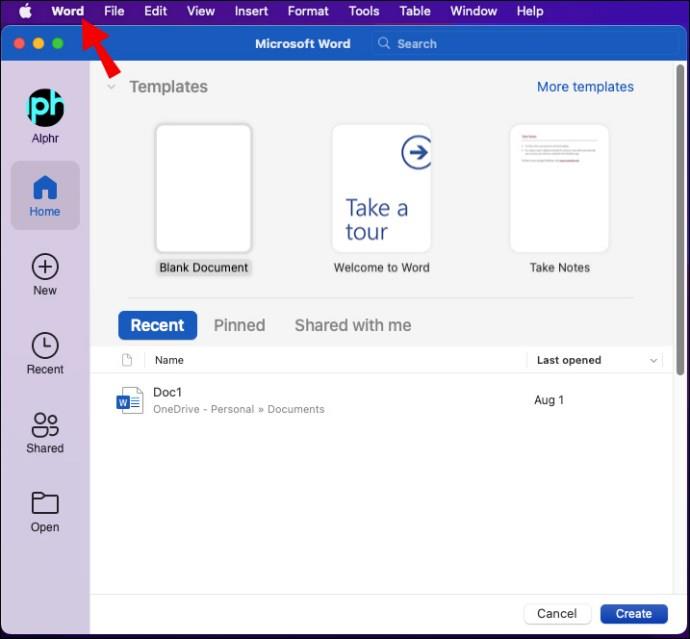Open the Window menu

[473, 11]
